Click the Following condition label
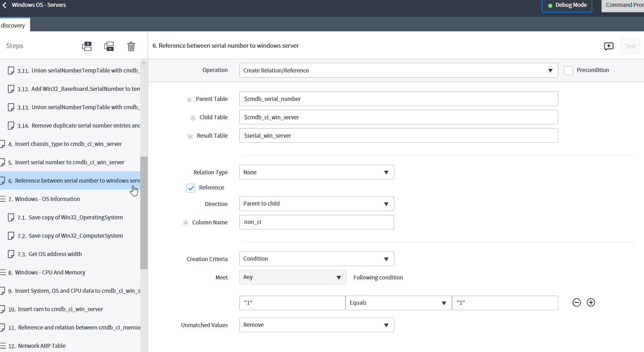The image size is (644, 352). coord(378,278)
